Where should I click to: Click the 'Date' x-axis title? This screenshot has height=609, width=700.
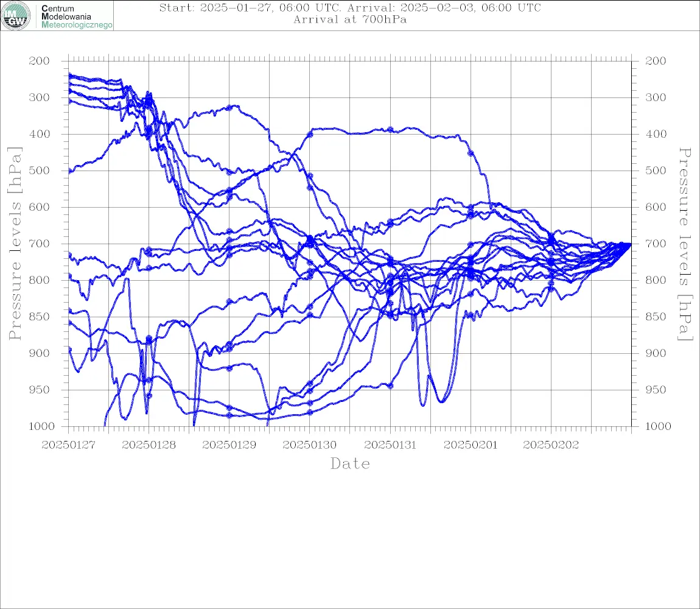tap(351, 463)
